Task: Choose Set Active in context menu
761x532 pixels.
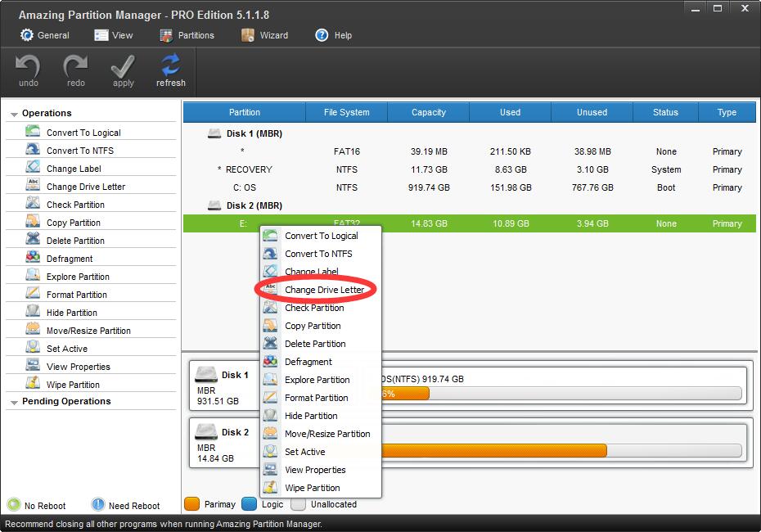Action: [321, 452]
